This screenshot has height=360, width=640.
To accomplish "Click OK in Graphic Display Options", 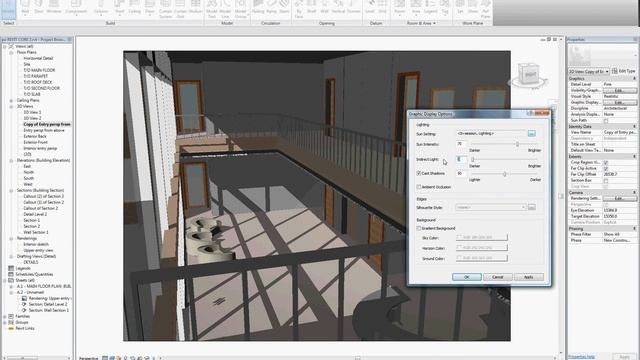I will tap(467, 277).
